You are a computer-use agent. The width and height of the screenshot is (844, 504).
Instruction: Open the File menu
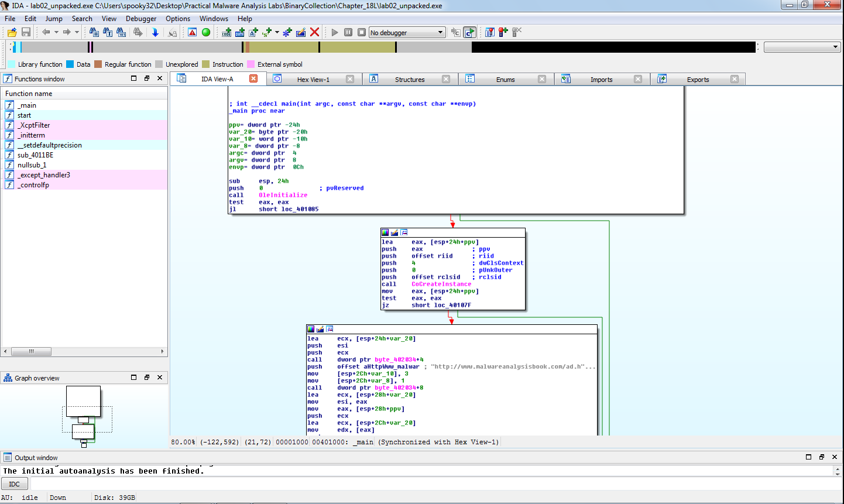[10, 18]
